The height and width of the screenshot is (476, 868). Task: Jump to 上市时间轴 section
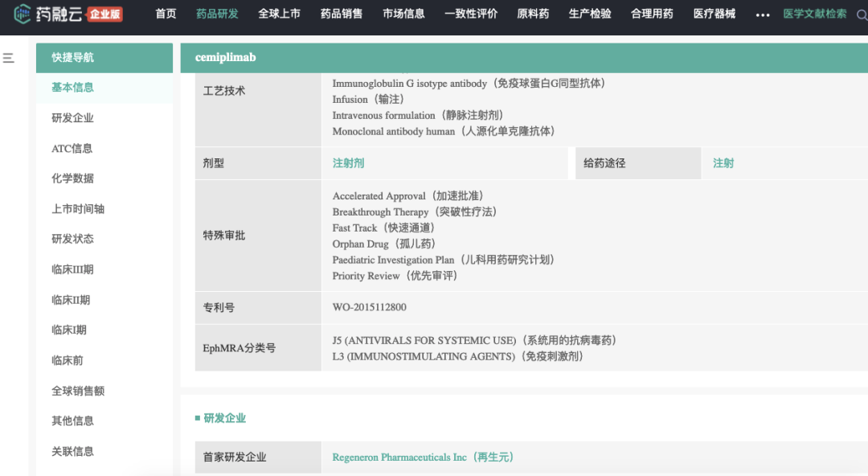click(x=78, y=209)
